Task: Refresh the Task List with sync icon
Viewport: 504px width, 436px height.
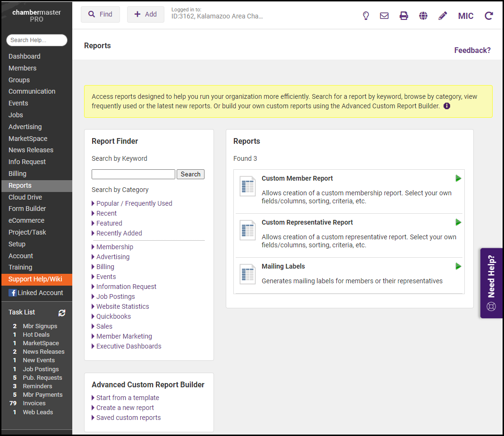Action: point(62,313)
